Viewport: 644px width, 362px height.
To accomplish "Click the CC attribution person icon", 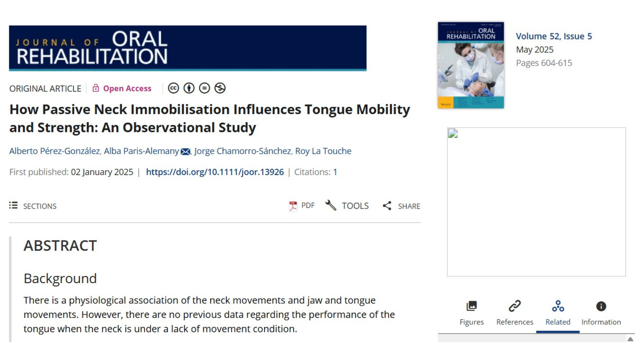I will click(x=189, y=88).
